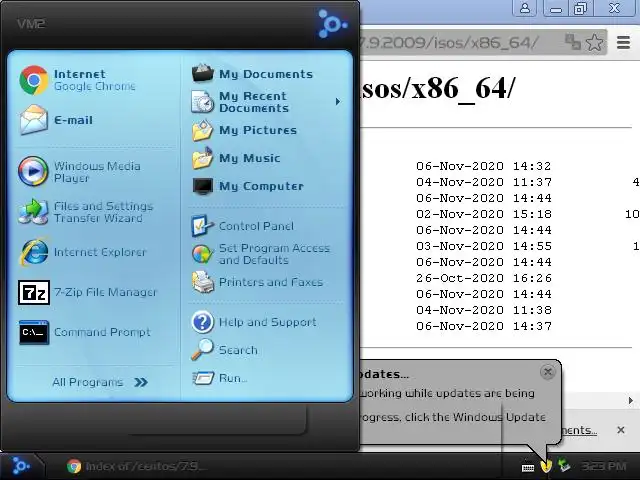640x480 pixels.
Task: Select Printers and Faxes label
Action: [271, 282]
